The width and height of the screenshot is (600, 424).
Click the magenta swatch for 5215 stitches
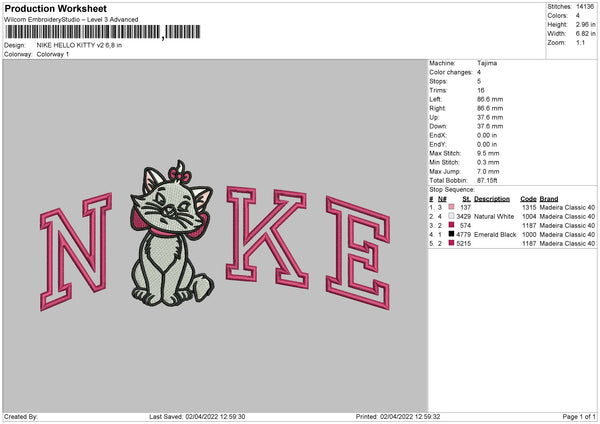tap(451, 243)
